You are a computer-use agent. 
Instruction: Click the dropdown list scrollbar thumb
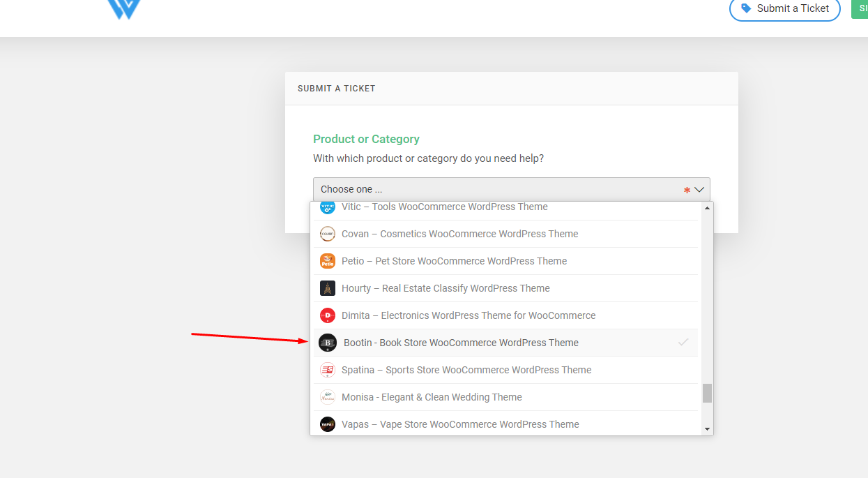(x=707, y=393)
